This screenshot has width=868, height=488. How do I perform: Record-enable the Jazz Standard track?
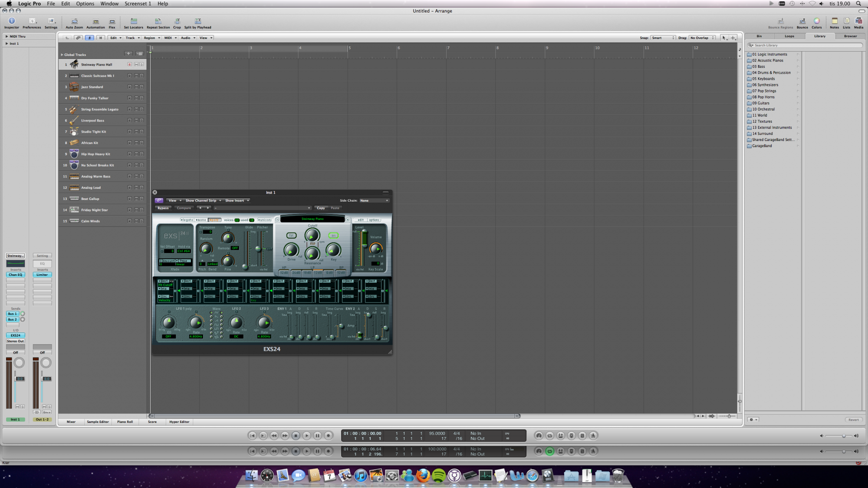129,87
